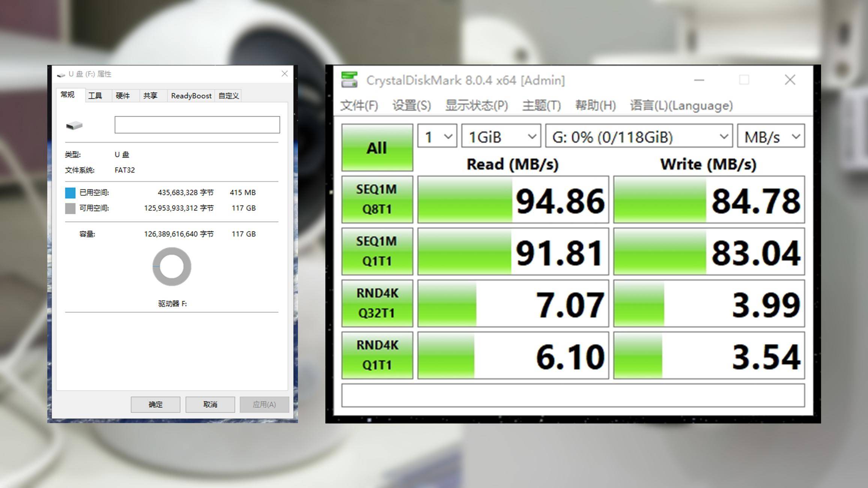Open the 文件(F) menu
Viewport: 868px width, 488px height.
tap(359, 105)
